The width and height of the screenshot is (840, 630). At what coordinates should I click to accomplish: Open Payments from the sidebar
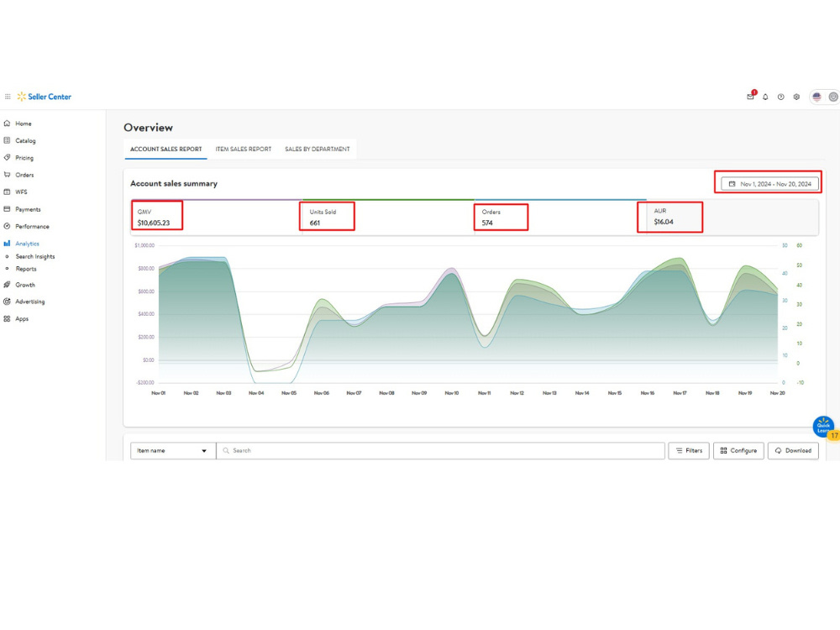point(28,209)
